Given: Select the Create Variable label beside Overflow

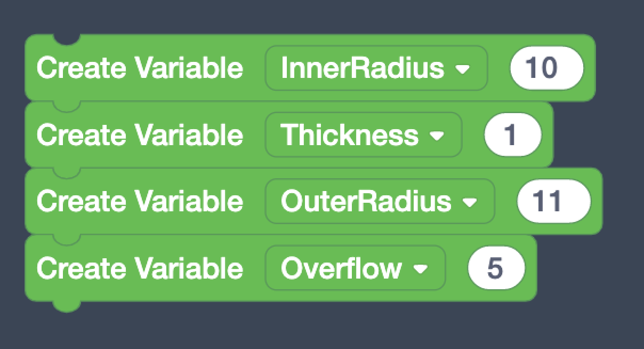Looking at the screenshot, I should click(140, 268).
